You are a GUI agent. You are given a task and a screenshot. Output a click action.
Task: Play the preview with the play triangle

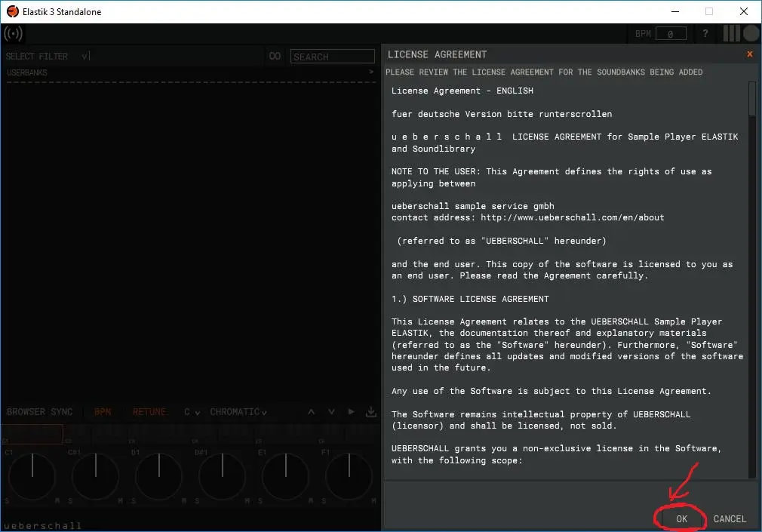pos(351,412)
